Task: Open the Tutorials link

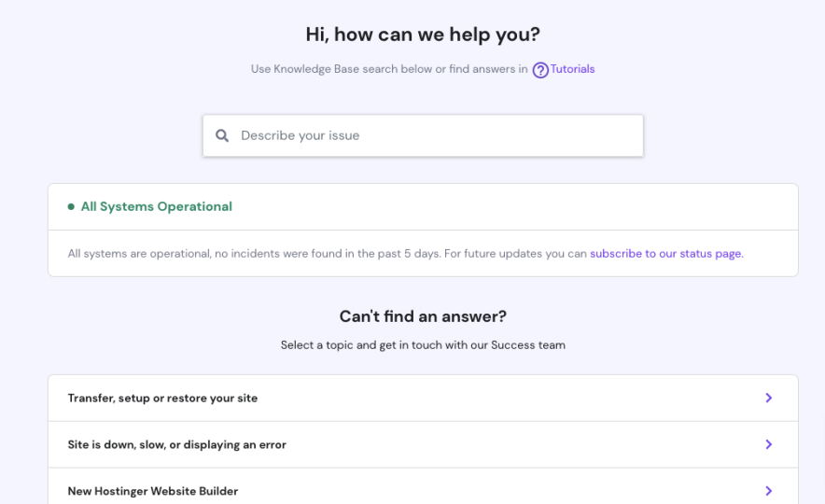Action: coord(572,69)
